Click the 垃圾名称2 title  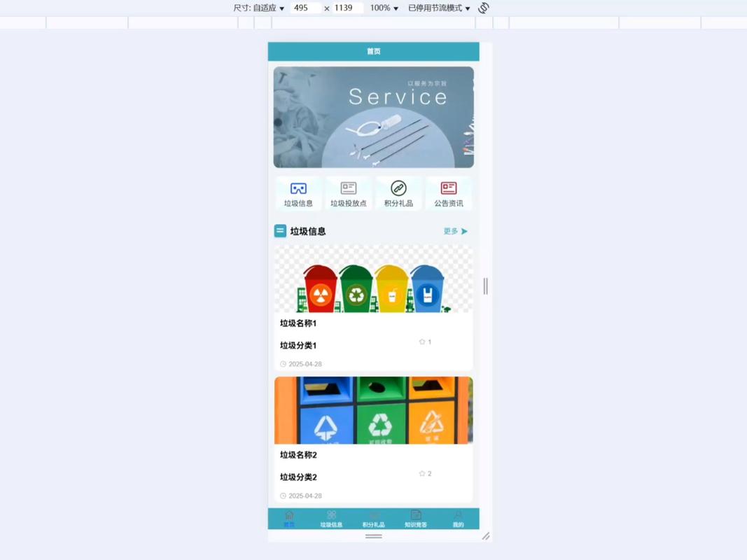(x=298, y=455)
